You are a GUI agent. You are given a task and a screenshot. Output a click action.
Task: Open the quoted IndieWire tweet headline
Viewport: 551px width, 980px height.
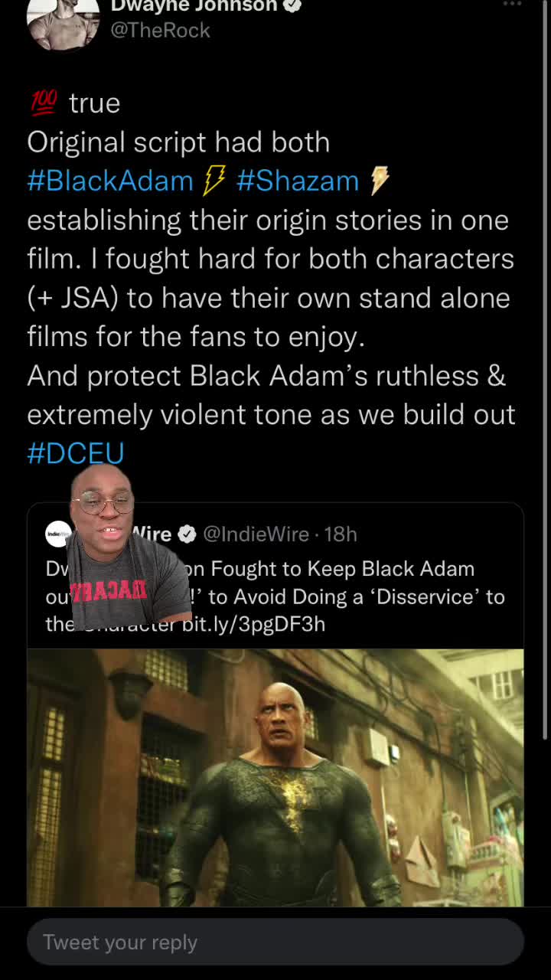coord(275,596)
